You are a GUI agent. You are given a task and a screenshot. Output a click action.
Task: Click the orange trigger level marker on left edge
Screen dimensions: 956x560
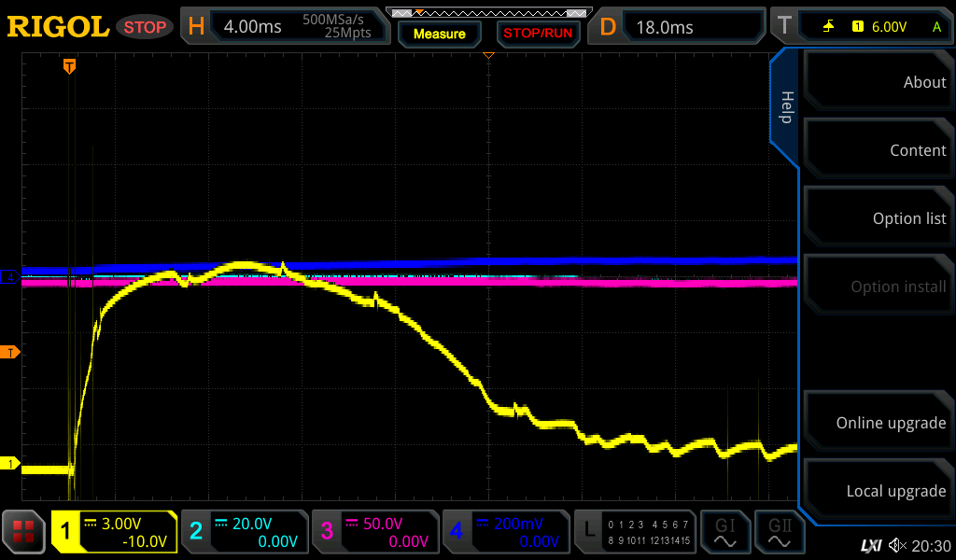(x=11, y=352)
